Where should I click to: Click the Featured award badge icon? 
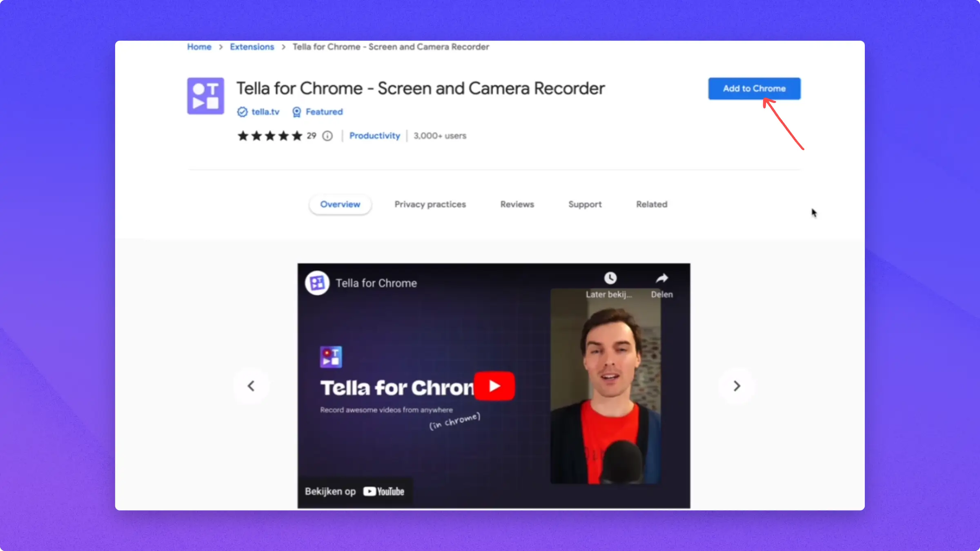(x=296, y=112)
